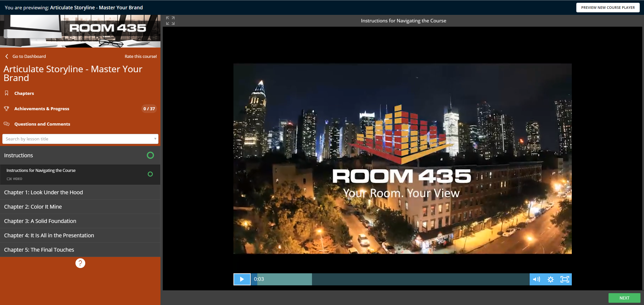This screenshot has width=644, height=305.
Task: Toggle completion circle for Navigating the Course lesson
Action: [x=150, y=174]
